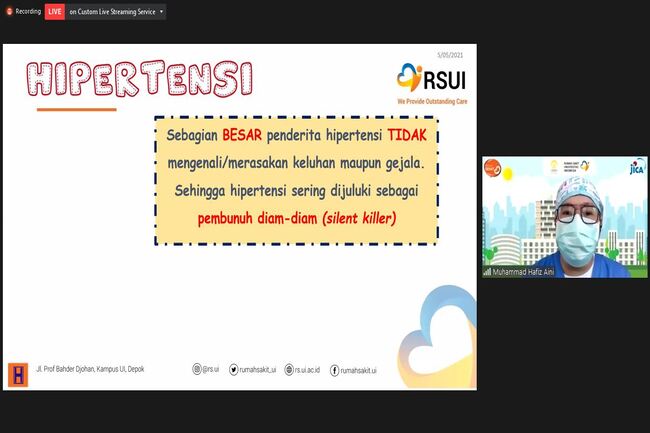Click the red LIVE badge
The width and height of the screenshot is (650, 433).
tap(55, 12)
